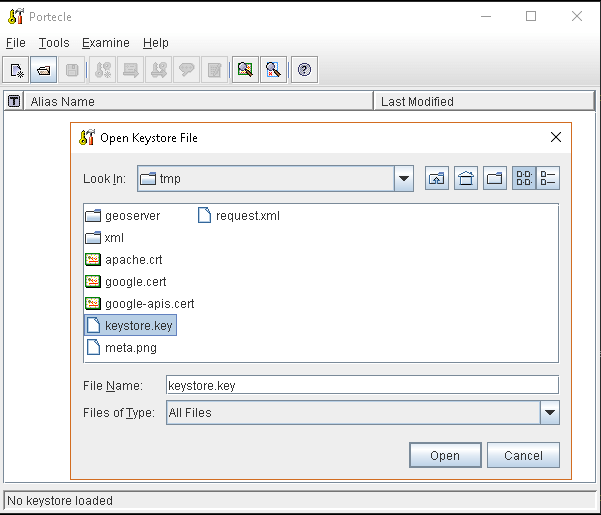This screenshot has width=601, height=515.
Task: Click the New Keystore toolbar icon
Action: (x=17, y=70)
